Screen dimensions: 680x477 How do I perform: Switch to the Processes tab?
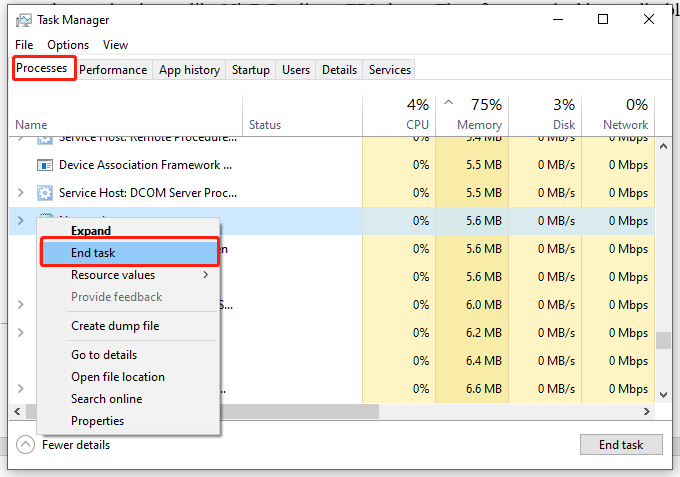click(x=42, y=68)
